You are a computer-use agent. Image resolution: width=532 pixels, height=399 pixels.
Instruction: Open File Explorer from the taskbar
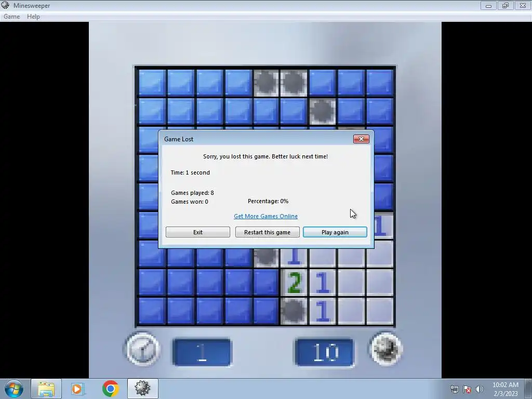point(46,389)
